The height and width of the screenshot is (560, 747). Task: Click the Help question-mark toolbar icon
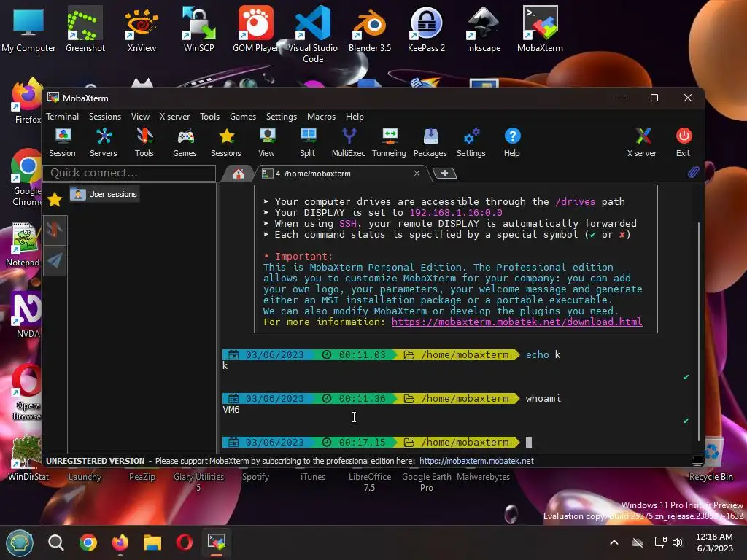click(x=512, y=142)
